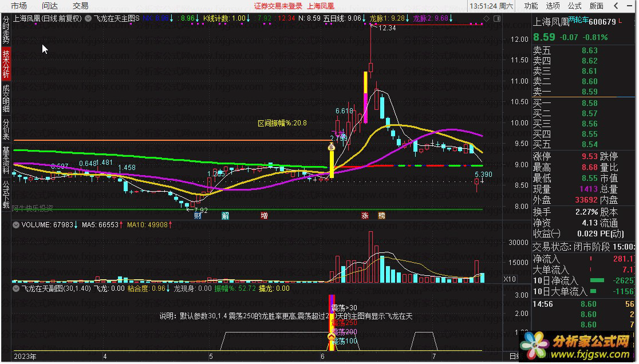Screen dimensions: 639x364
Task: Click the 10日净流入 green bar
Action: click(597, 280)
